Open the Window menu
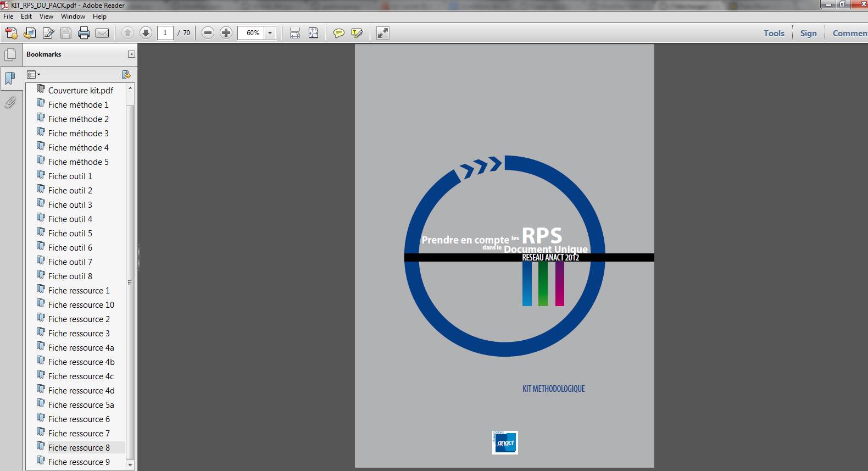Viewport: 868px width, 471px height. coord(73,16)
